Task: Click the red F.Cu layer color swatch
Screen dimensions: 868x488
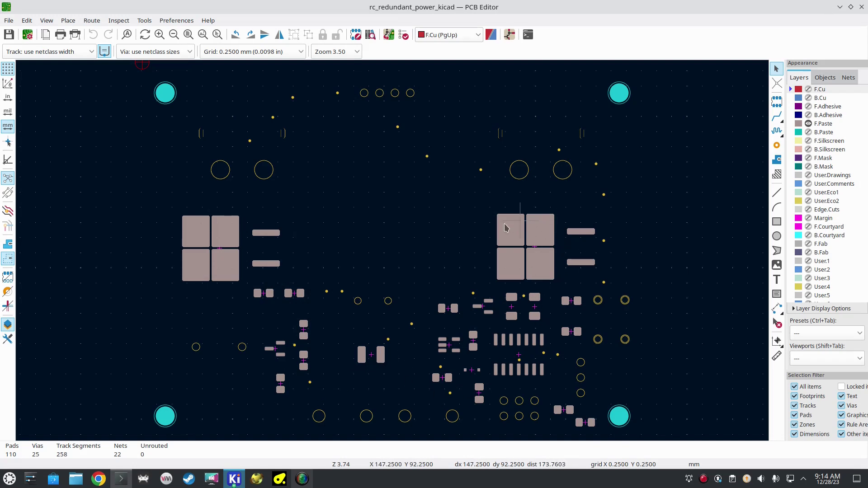Action: click(798, 89)
